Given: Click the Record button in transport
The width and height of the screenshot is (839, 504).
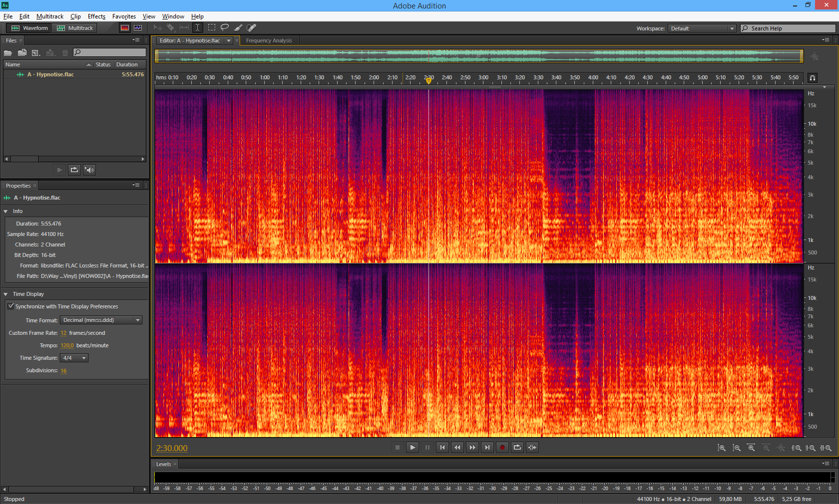Looking at the screenshot, I should [502, 448].
